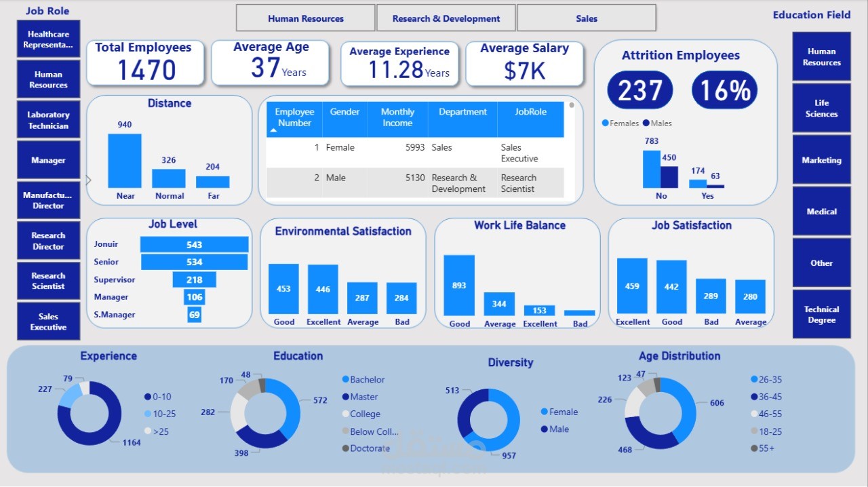Select Environmental Satisfaction Bad bar 284
The width and height of the screenshot is (868, 487).
[x=401, y=298]
